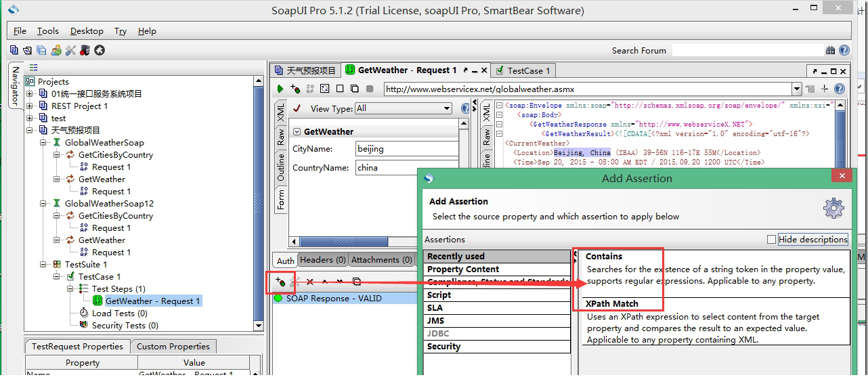Click red checkmark validate icon by View Type
The width and height of the screenshot is (868, 390).
click(297, 108)
